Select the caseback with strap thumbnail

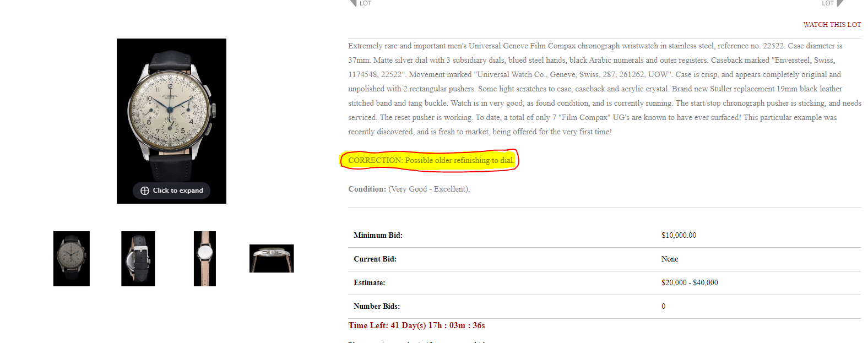138,259
